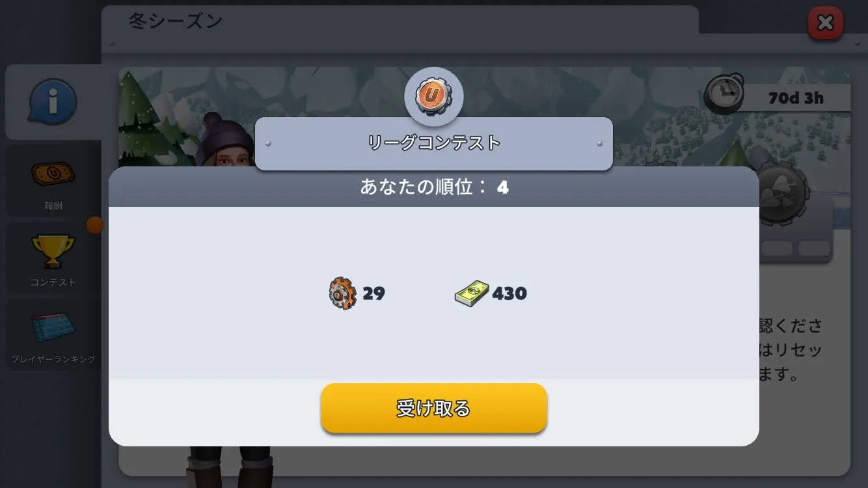Click the 70d 3h countdown label
Image resolution: width=868 pixels, height=488 pixels.
point(796,98)
